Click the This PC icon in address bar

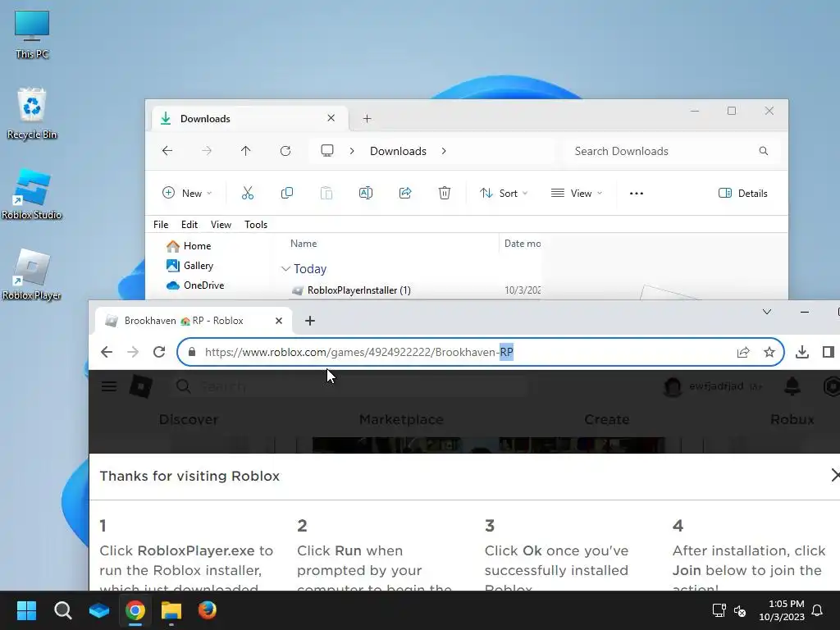327,151
